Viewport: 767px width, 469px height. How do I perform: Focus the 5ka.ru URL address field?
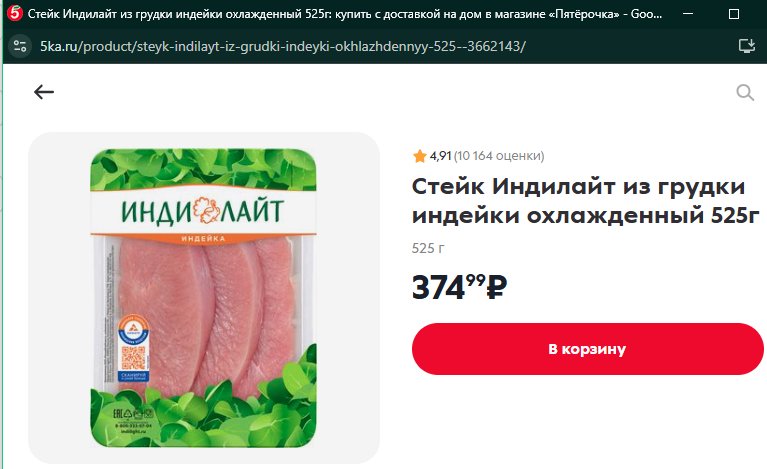pos(283,46)
